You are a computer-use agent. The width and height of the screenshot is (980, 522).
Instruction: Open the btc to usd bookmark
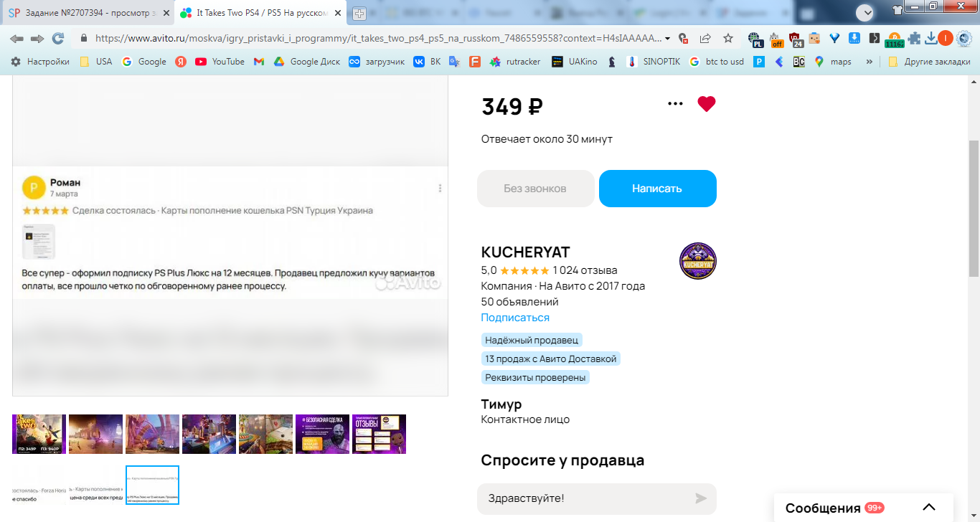coord(717,62)
